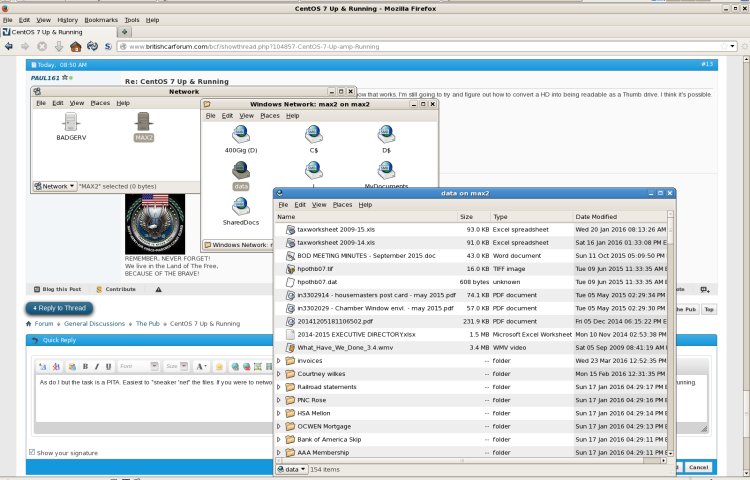Open Places menu in data on max2
This screenshot has width=750, height=480.
tap(342, 205)
